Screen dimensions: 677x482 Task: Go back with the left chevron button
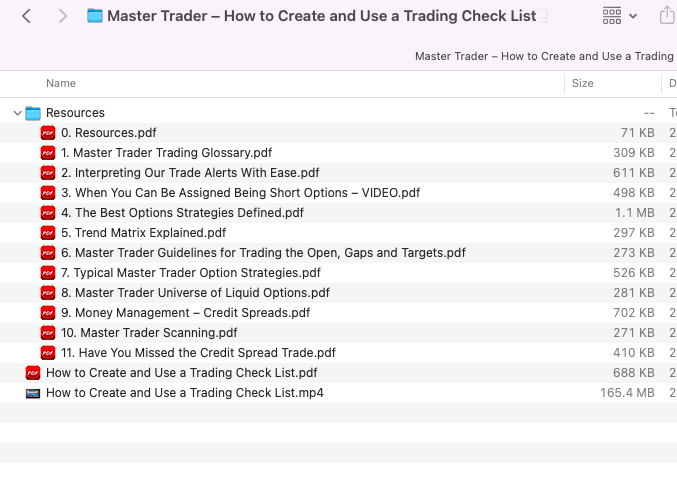(26, 16)
